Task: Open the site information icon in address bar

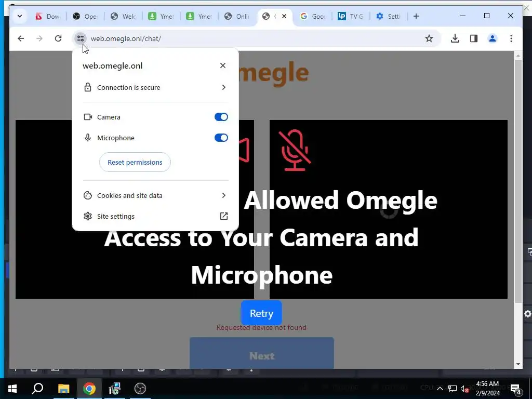Action: [x=81, y=38]
